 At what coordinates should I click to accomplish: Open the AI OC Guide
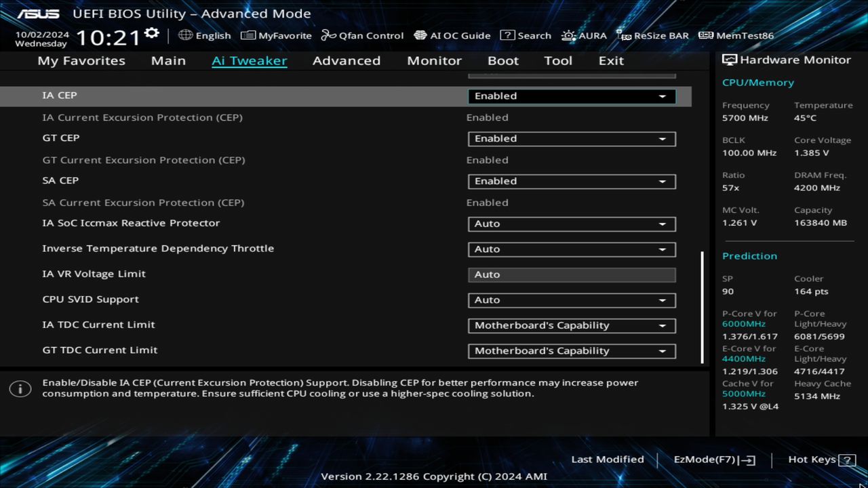pyautogui.click(x=452, y=35)
